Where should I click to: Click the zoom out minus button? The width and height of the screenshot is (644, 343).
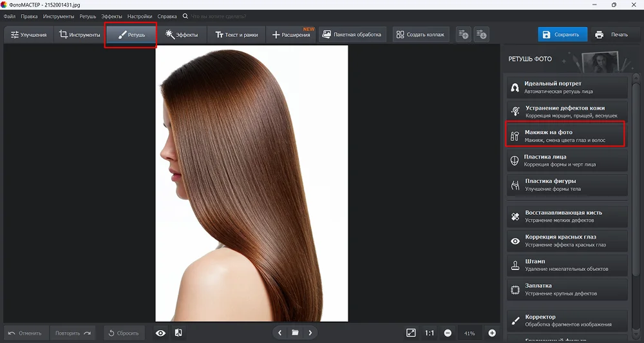(x=448, y=333)
